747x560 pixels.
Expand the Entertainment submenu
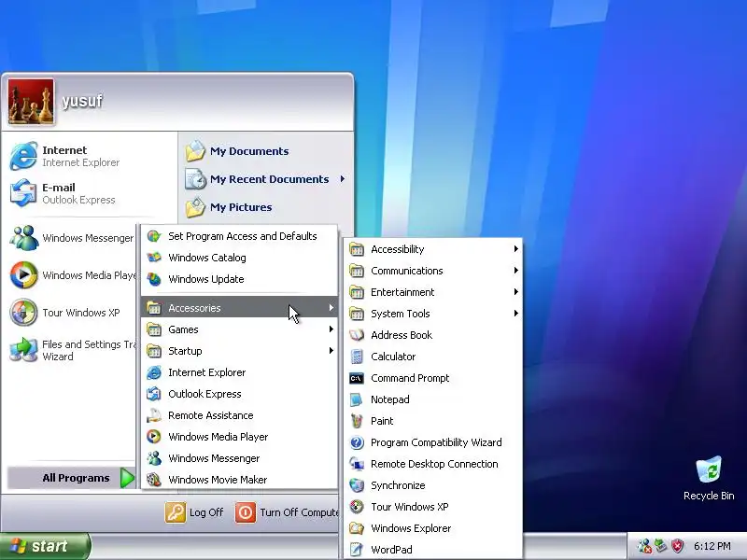[x=433, y=292]
